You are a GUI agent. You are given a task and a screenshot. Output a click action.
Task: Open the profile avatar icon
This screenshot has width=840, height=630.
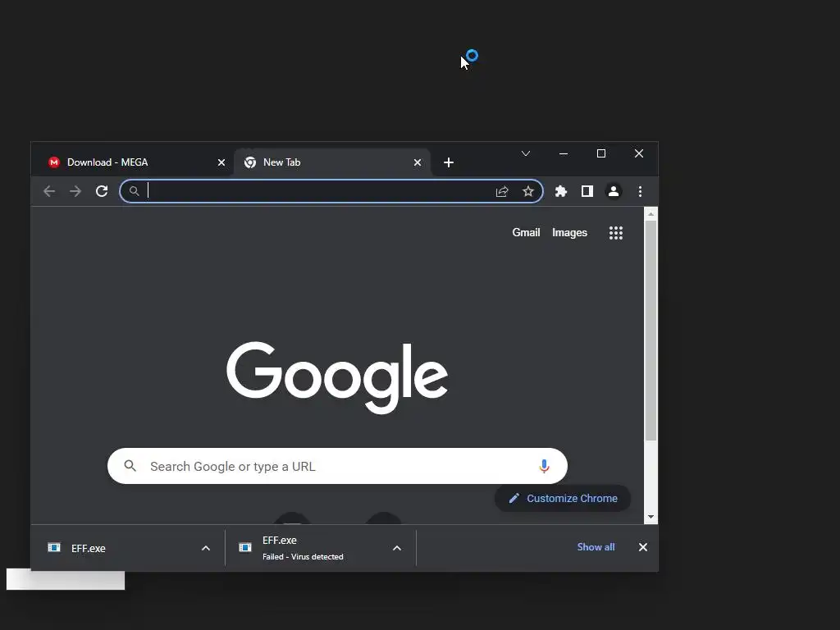614,191
